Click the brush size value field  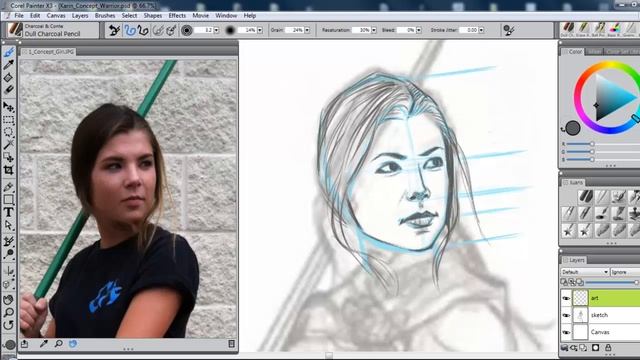click(204, 30)
